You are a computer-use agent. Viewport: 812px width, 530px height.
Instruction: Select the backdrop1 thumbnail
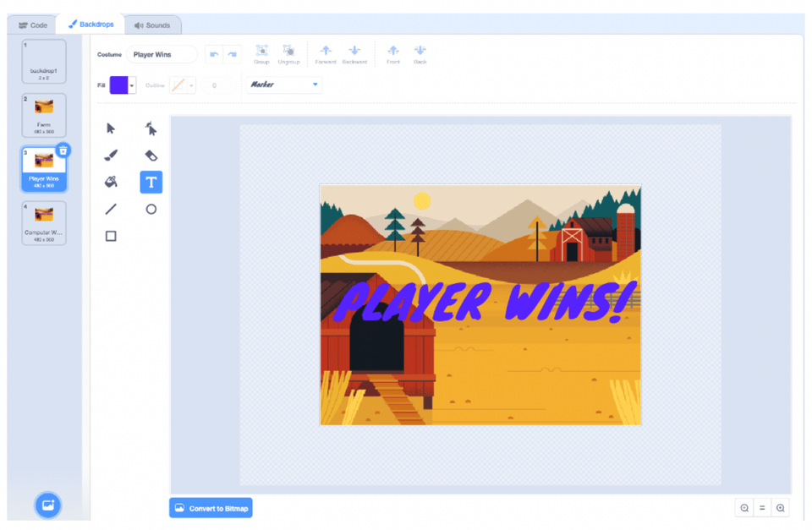tap(44, 62)
